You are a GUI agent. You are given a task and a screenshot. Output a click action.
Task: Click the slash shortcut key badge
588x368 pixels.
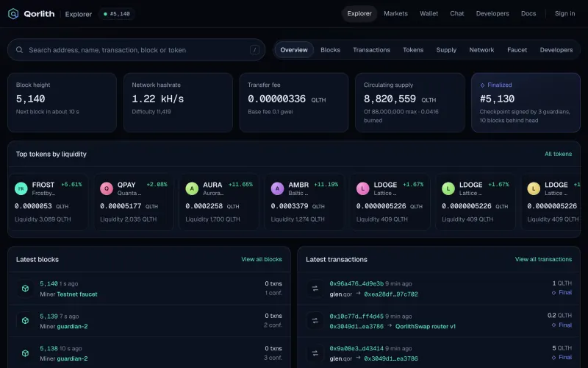[x=254, y=49]
